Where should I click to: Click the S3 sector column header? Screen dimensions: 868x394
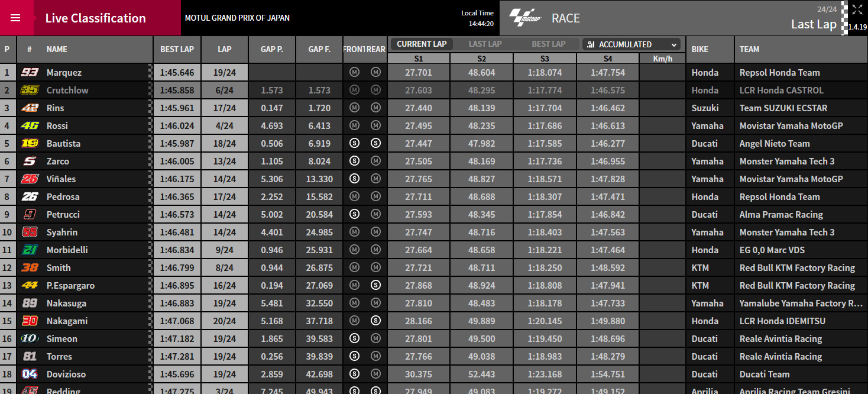point(545,59)
